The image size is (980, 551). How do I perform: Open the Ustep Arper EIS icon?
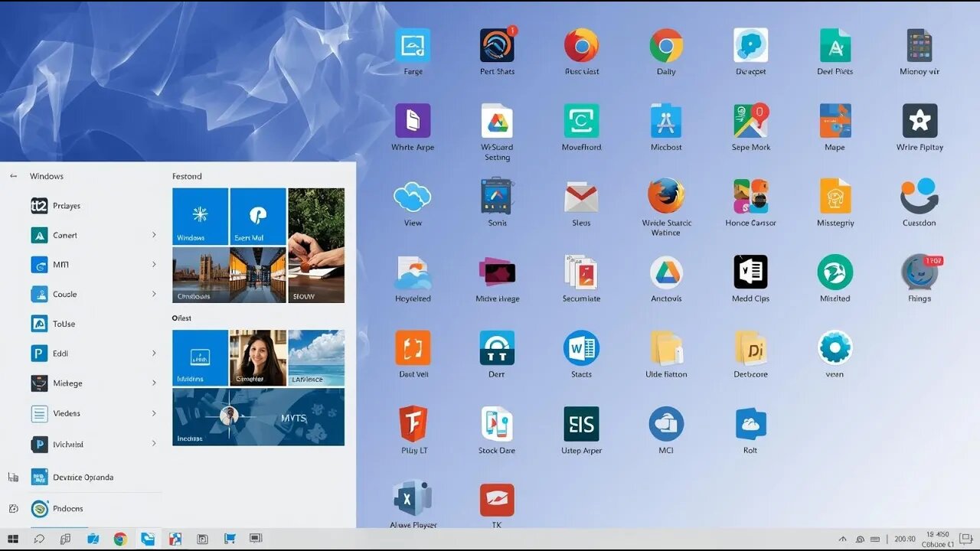[x=581, y=423]
